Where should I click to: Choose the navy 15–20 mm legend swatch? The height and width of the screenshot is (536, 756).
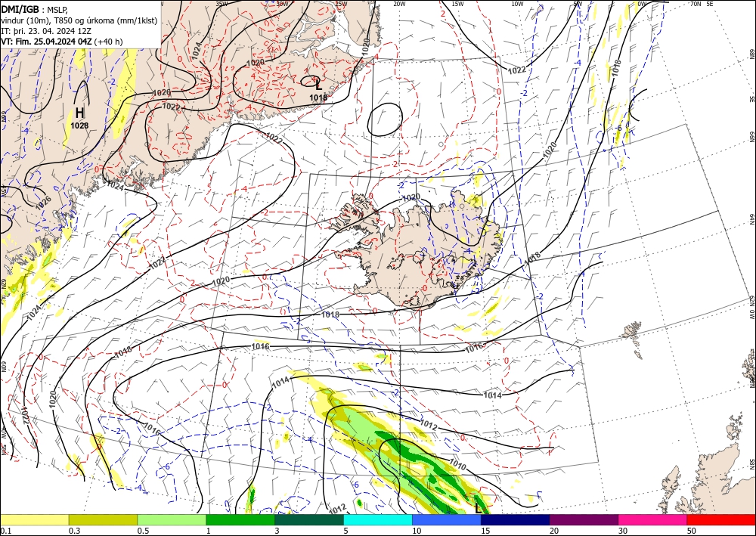(x=516, y=519)
